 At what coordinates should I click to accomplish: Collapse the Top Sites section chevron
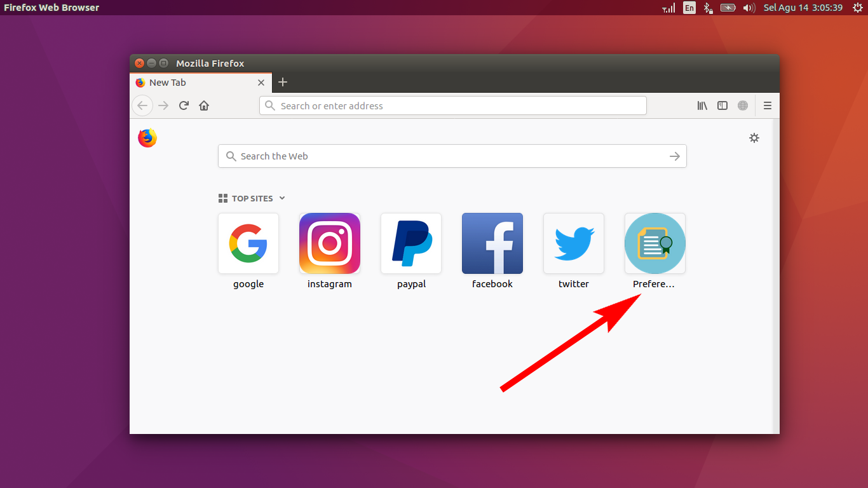pyautogui.click(x=282, y=198)
